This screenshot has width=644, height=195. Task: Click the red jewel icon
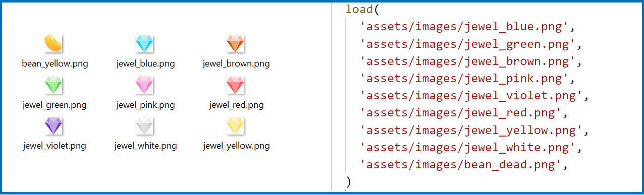click(x=236, y=85)
